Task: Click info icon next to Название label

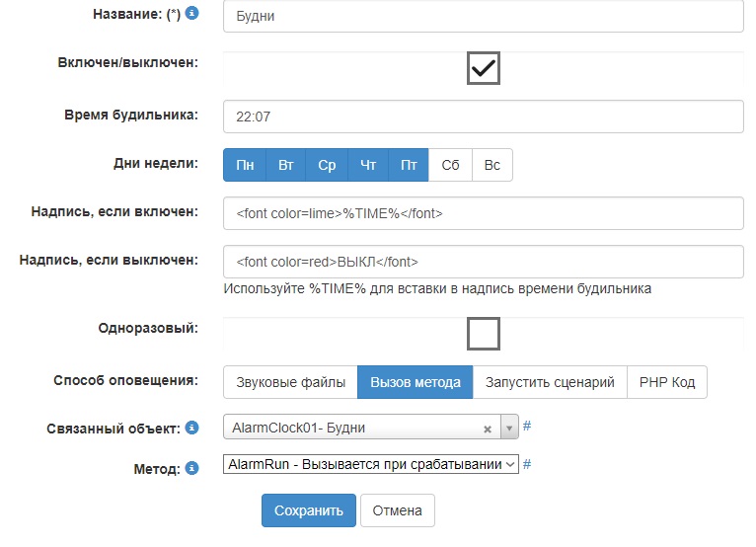Action: (x=191, y=14)
